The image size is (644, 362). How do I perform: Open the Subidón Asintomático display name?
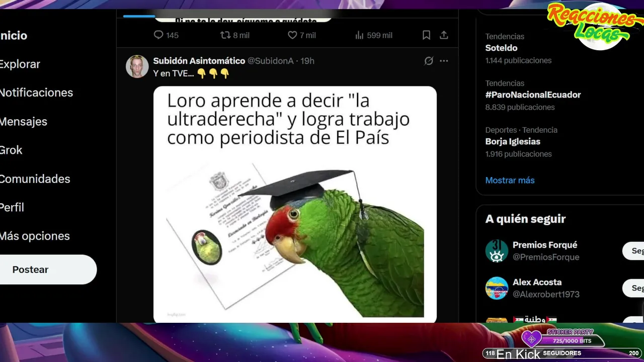[x=199, y=61]
